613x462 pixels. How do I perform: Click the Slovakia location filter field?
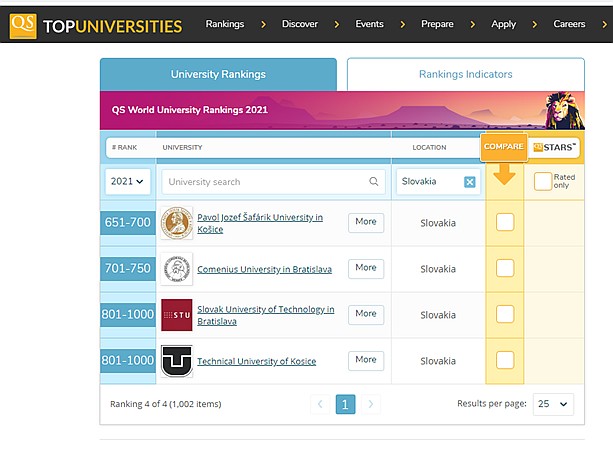pyautogui.click(x=438, y=182)
